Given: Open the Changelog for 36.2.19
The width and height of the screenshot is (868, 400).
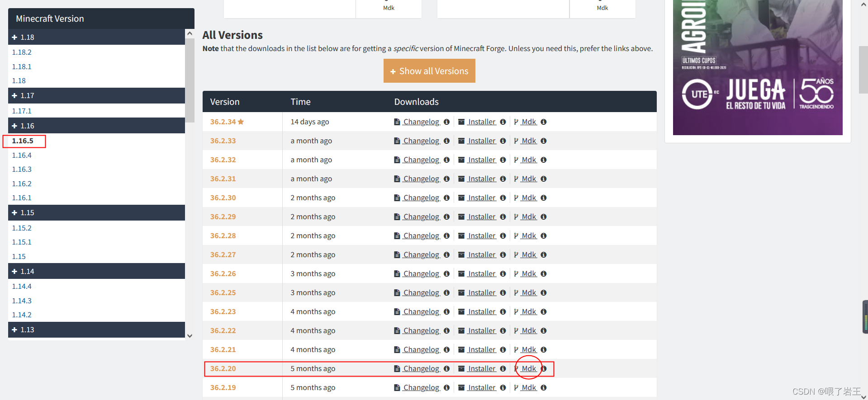Looking at the screenshot, I should tap(421, 388).
